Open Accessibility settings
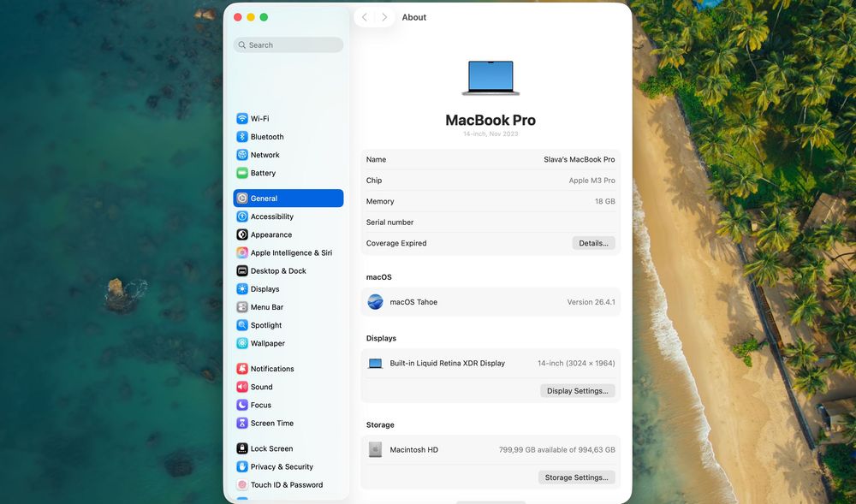 288,216
